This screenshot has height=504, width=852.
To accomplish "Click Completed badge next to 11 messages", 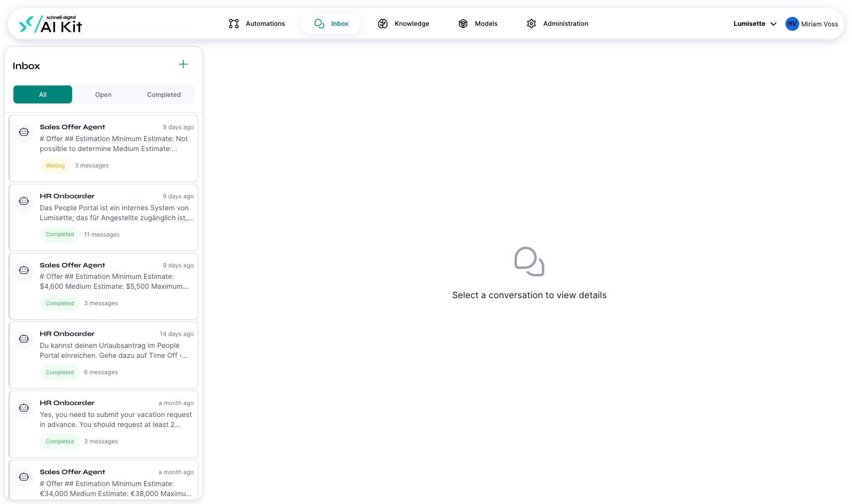I will [60, 234].
